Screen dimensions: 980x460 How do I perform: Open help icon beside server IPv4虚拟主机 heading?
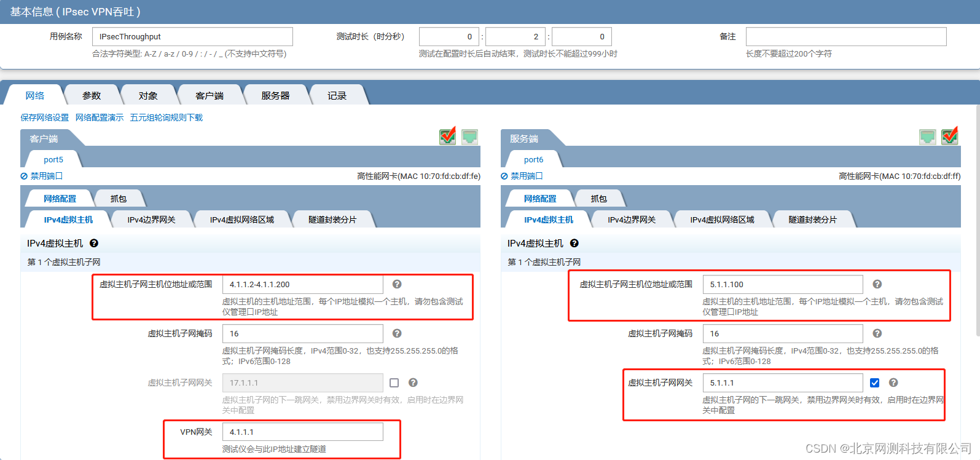(574, 244)
